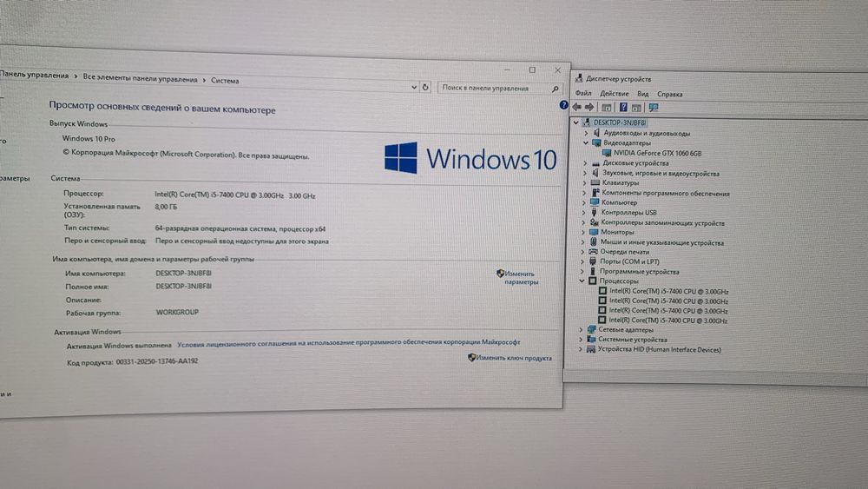
Task: Click the Back arrow in Device Manager toolbar
Action: [577, 107]
